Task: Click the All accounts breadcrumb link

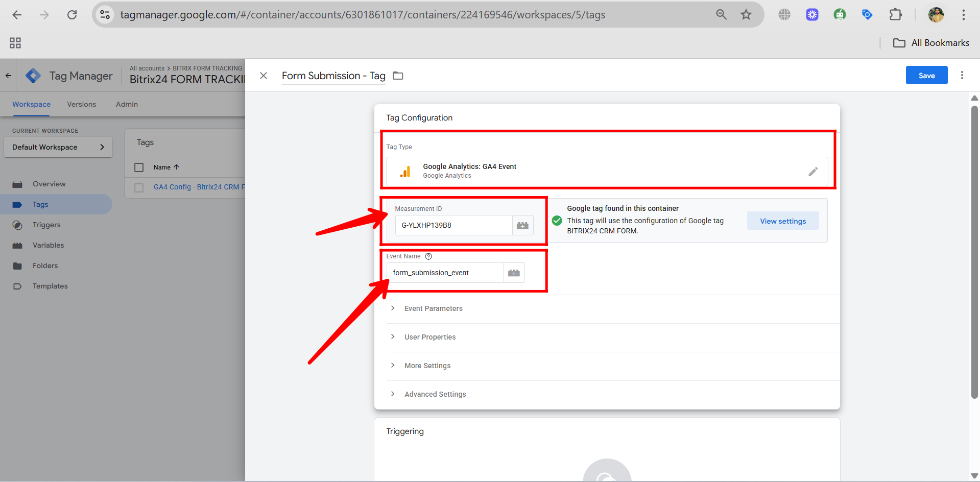Action: (147, 68)
